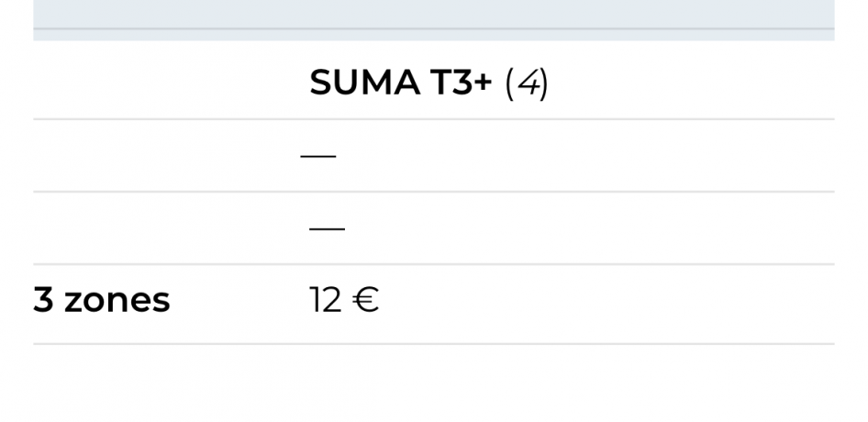
Task: Click the word "zones" in the row label
Action: point(117,300)
